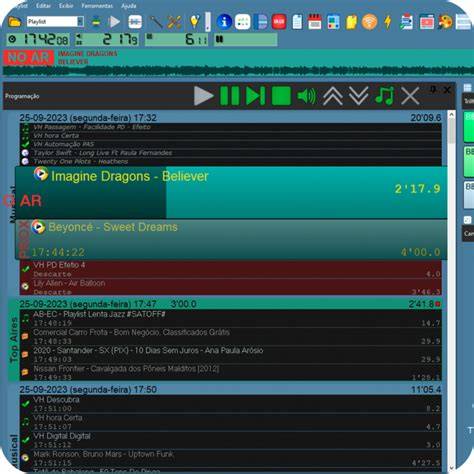474x474 pixels.
Task: Click the green music notes icon
Action: (x=385, y=96)
